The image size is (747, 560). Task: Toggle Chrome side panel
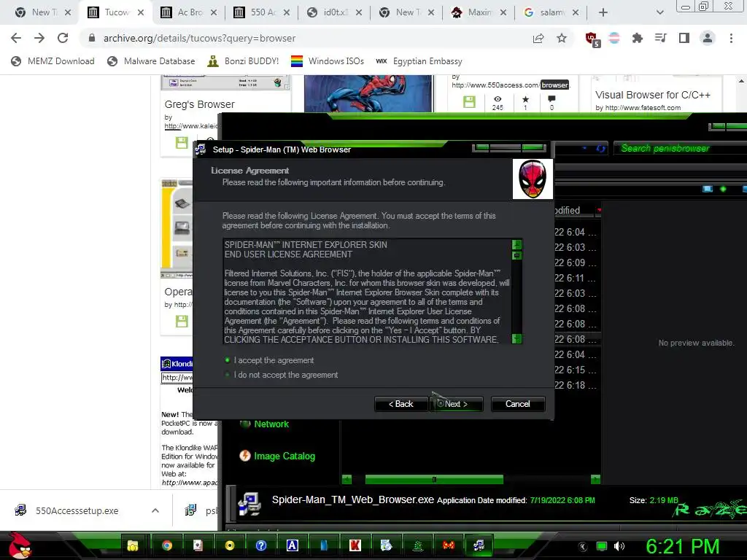tap(684, 38)
